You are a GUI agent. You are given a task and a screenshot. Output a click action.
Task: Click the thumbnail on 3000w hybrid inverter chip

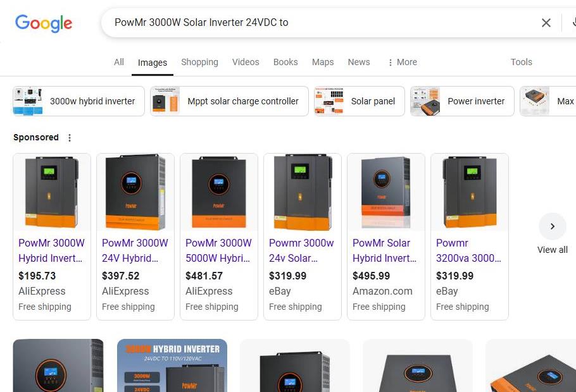[x=28, y=101]
